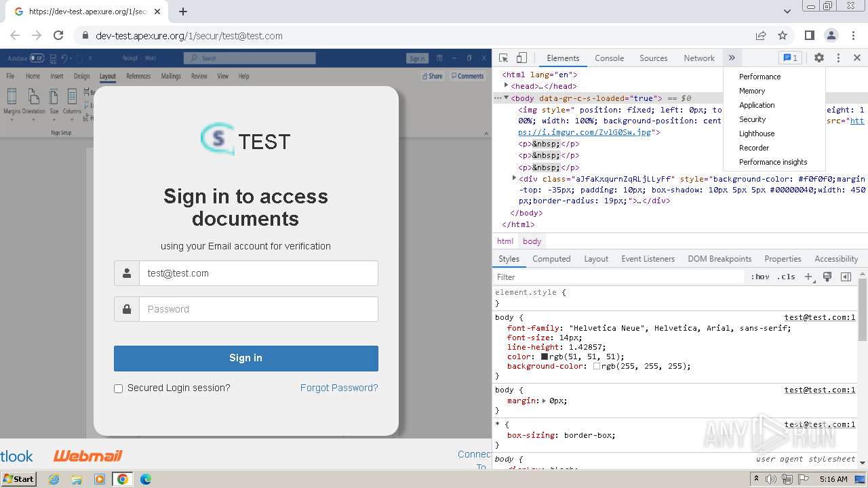Toggle rendering emulations paintbrush icon

827,277
